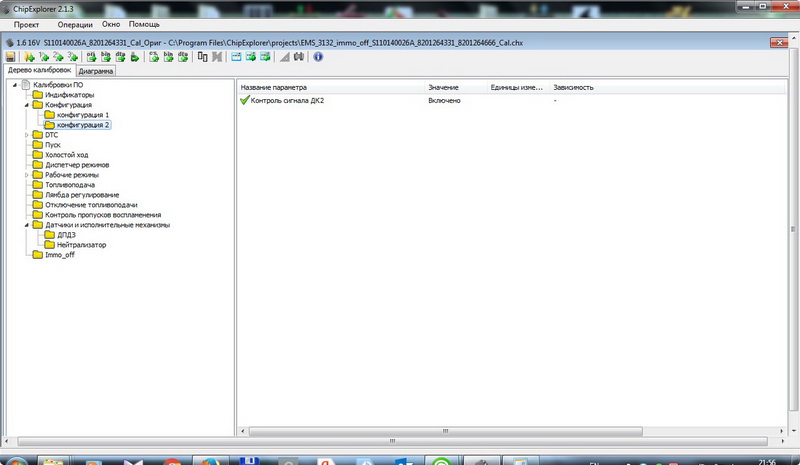Click the Калибровки ПО root document icon
Image resolution: width=800 pixels, height=465 pixels.
(25, 85)
